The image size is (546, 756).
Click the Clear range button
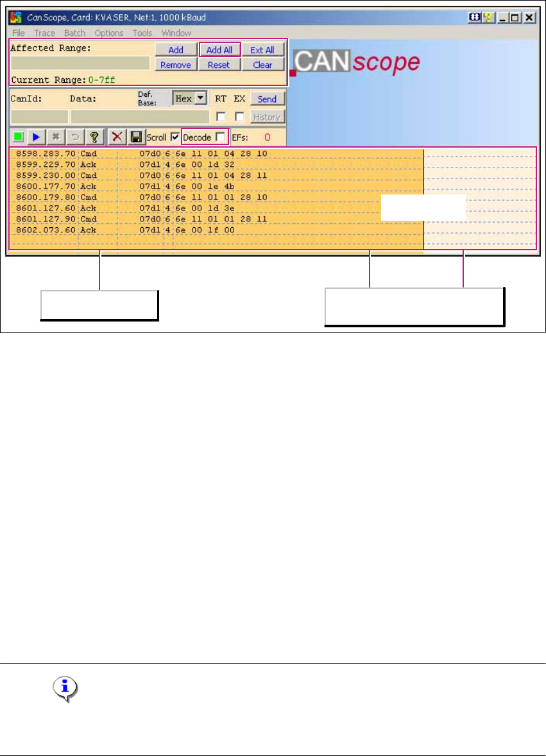click(x=262, y=65)
